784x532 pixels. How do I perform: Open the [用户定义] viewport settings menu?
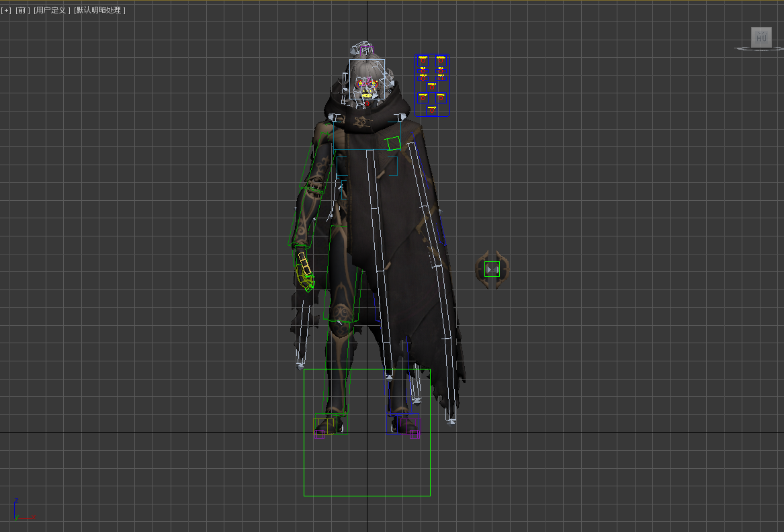[52, 10]
